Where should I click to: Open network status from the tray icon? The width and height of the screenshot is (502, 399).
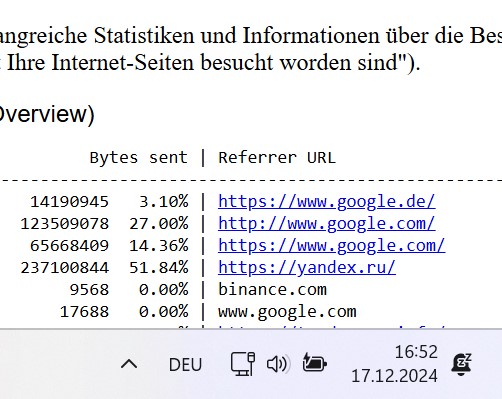(243, 364)
